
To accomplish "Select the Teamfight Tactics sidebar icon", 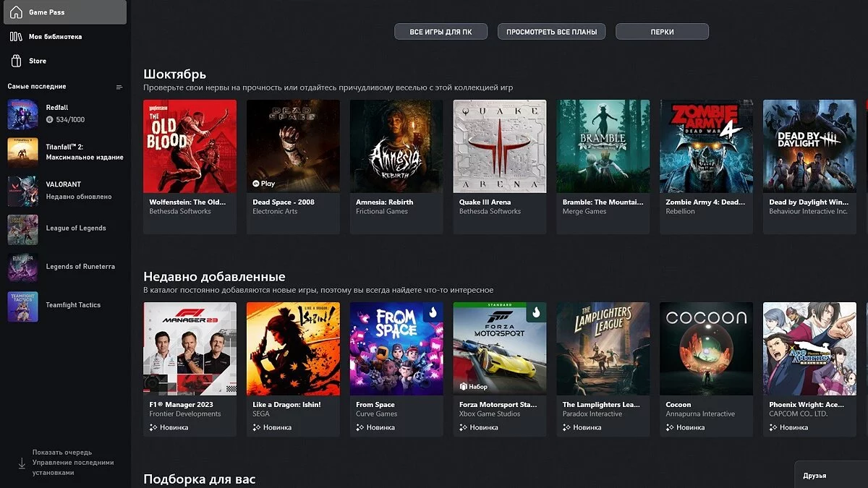I will pyautogui.click(x=22, y=306).
